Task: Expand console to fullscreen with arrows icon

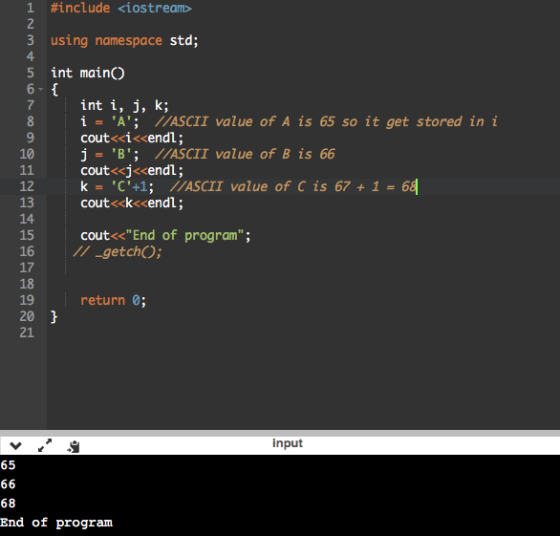Action: (45, 445)
